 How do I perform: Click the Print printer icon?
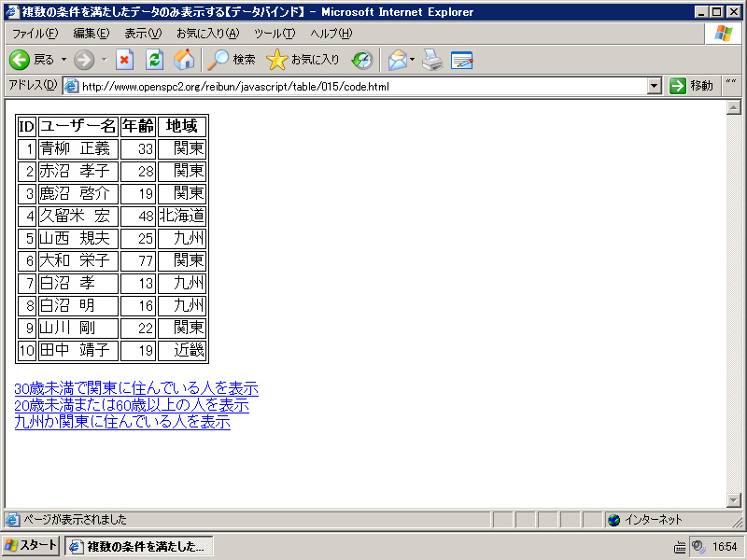(x=432, y=60)
